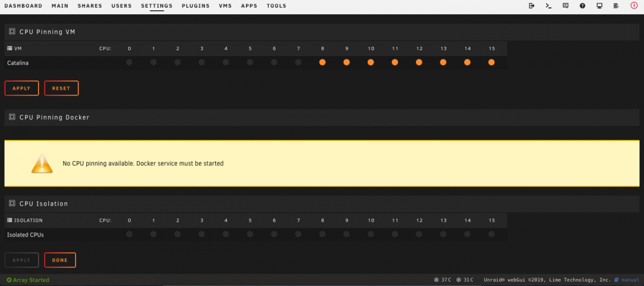Viewport: 644px width, 286px height.
Task: Click column header 10 in VM pinning table
Action: [371, 48]
